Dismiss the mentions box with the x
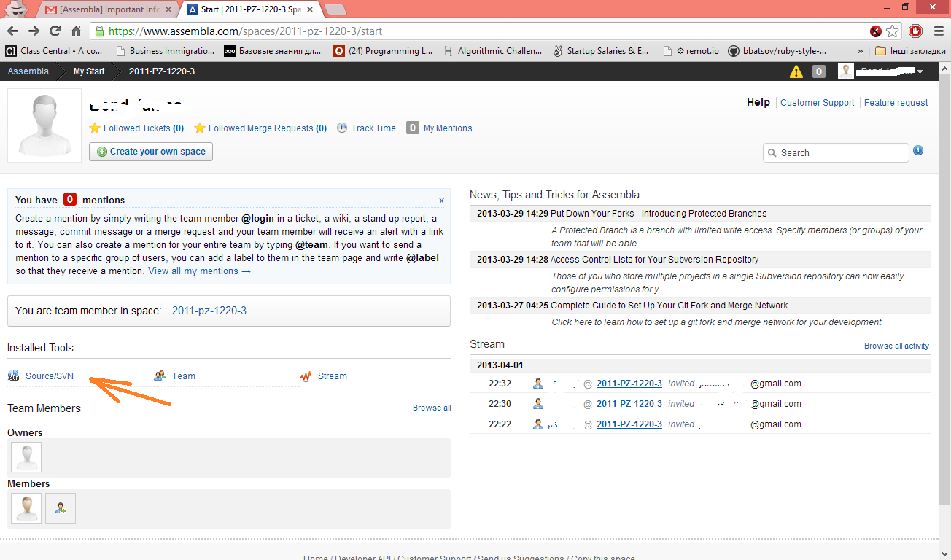 pos(441,201)
